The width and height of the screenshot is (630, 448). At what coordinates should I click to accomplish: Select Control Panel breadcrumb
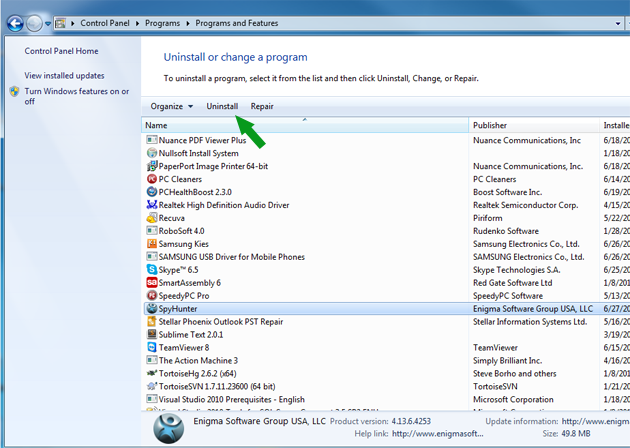105,23
